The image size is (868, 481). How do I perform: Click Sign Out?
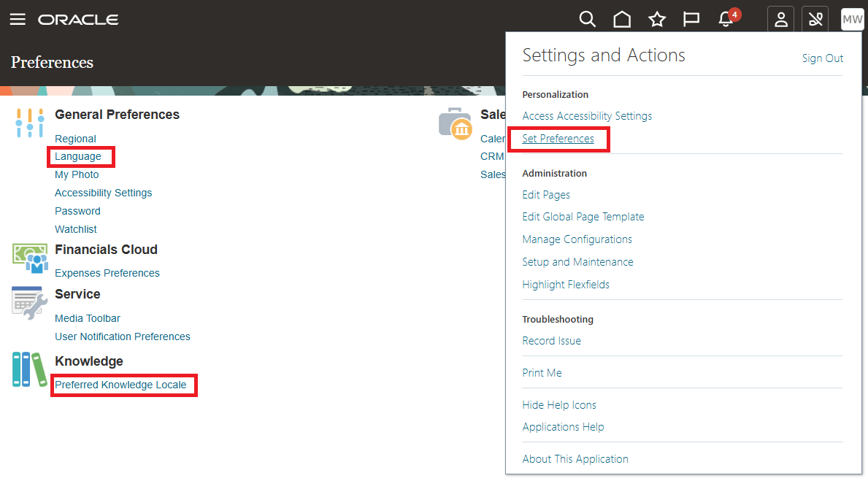click(x=822, y=58)
